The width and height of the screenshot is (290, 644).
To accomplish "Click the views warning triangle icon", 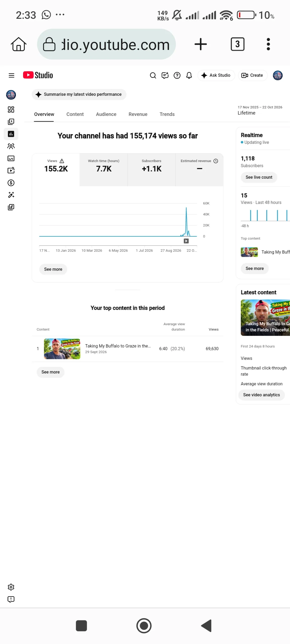I will pos(62,161).
